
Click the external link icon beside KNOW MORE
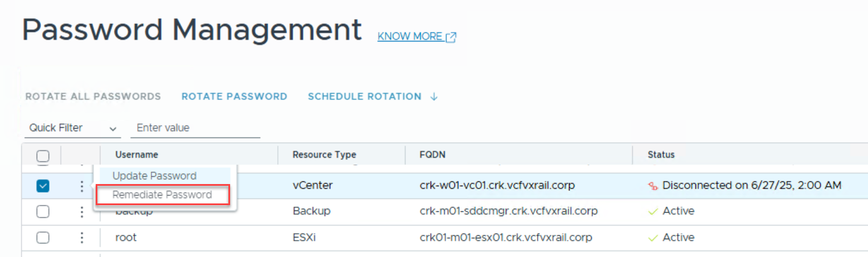tap(451, 37)
